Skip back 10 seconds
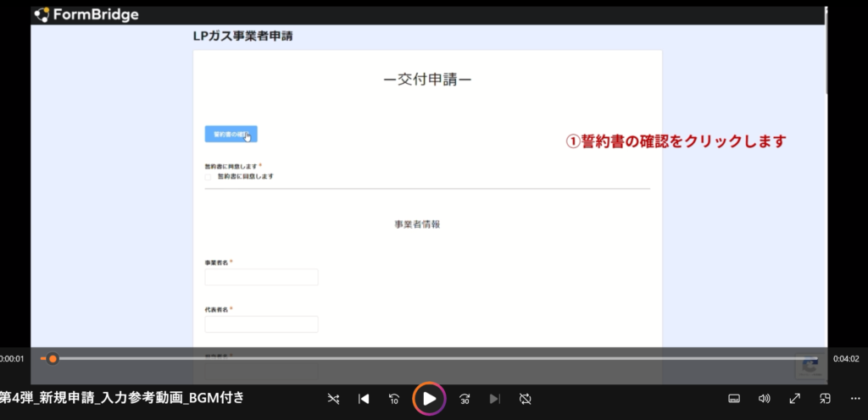This screenshot has width=868, height=420. click(394, 398)
